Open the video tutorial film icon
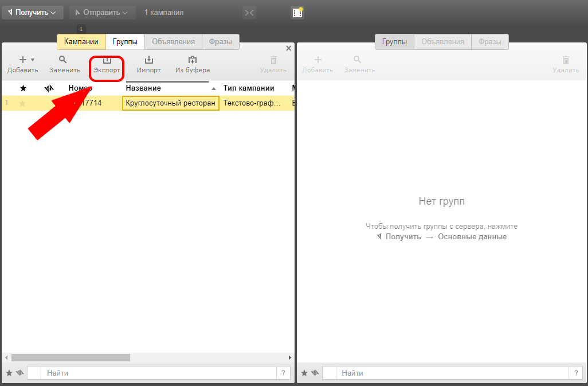 pos(297,13)
